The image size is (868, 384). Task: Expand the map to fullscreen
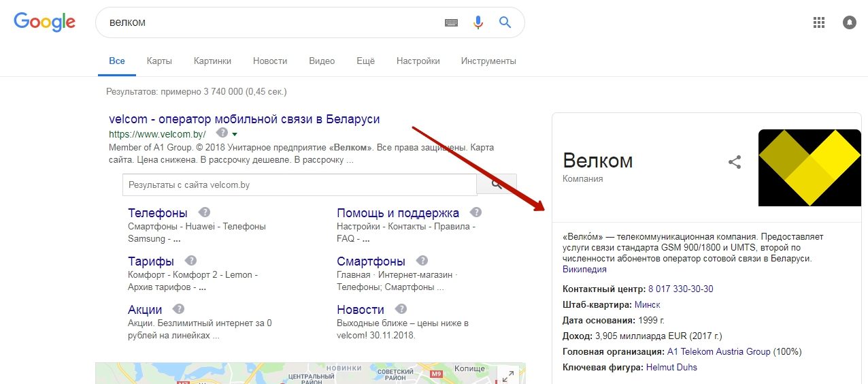coord(507,376)
